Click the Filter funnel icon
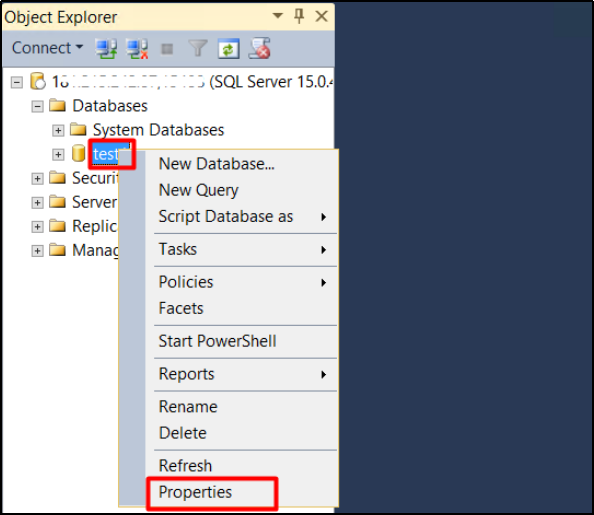 [198, 49]
